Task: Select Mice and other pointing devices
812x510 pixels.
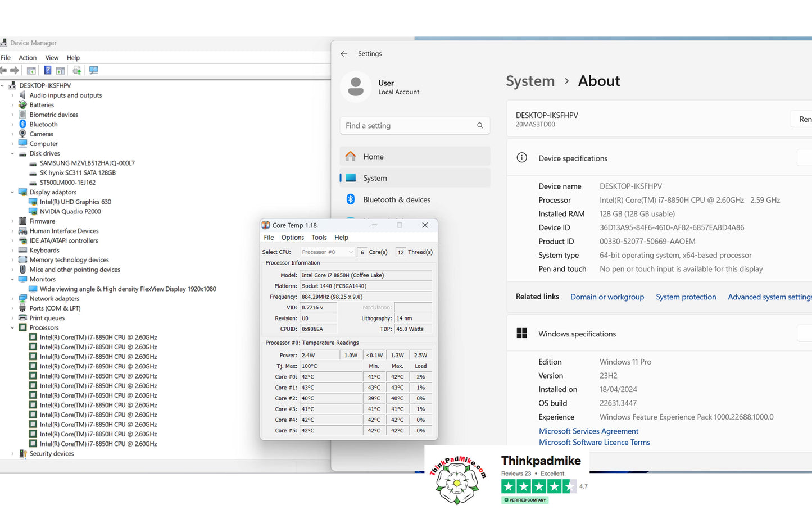Action: click(x=75, y=270)
